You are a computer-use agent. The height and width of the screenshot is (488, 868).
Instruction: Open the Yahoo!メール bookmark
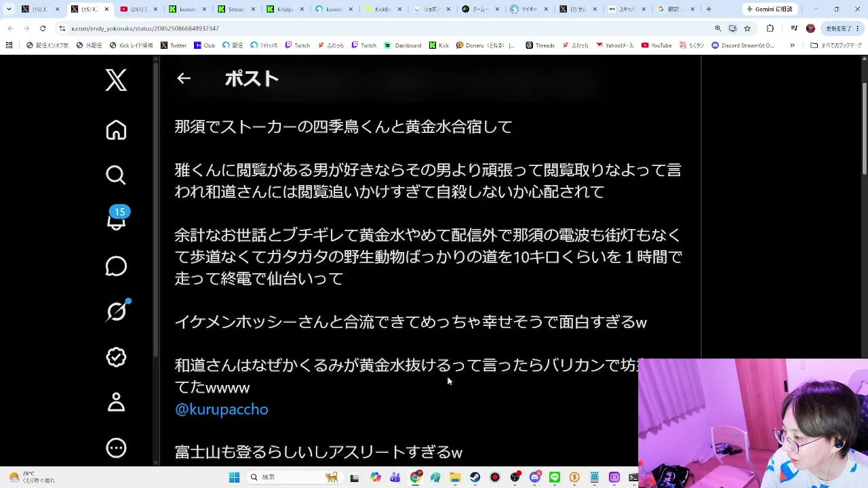[x=615, y=45]
